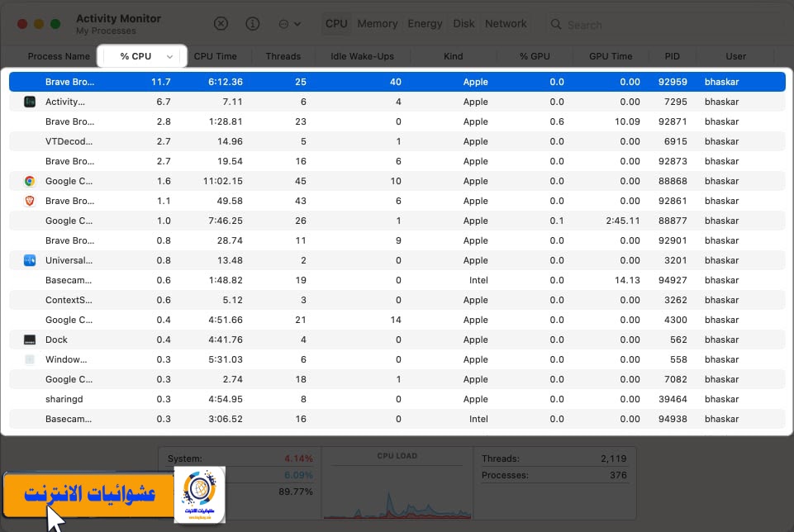Screen dimensions: 794x532
Task: Click the Universal Control process icon
Action: point(30,260)
